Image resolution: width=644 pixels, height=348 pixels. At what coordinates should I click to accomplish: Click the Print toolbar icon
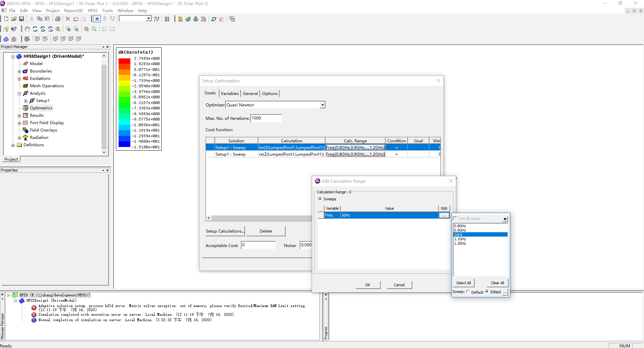(x=58, y=19)
